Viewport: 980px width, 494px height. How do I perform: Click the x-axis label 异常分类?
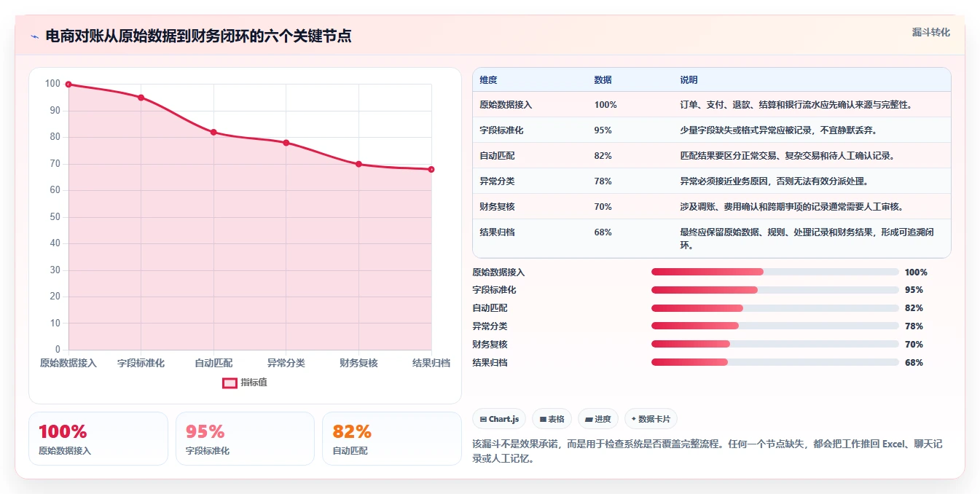(x=286, y=363)
